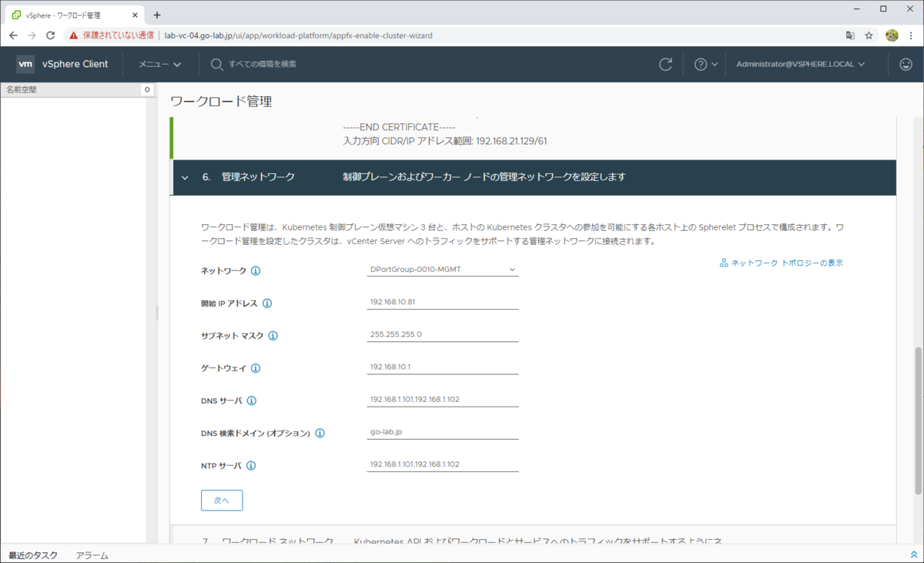Go forward in the browser

(32, 35)
